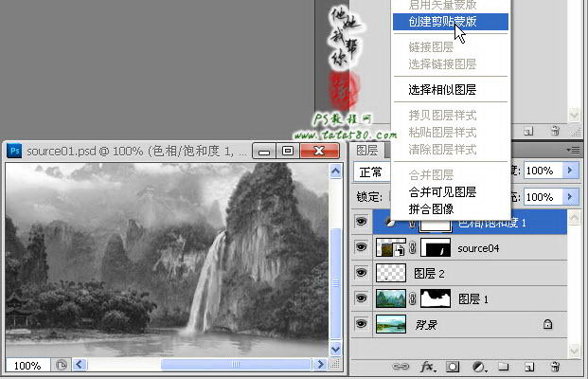Image resolution: width=588 pixels, height=379 pixels.
Task: Click the upper panel scroll down arrow
Action: click(574, 114)
